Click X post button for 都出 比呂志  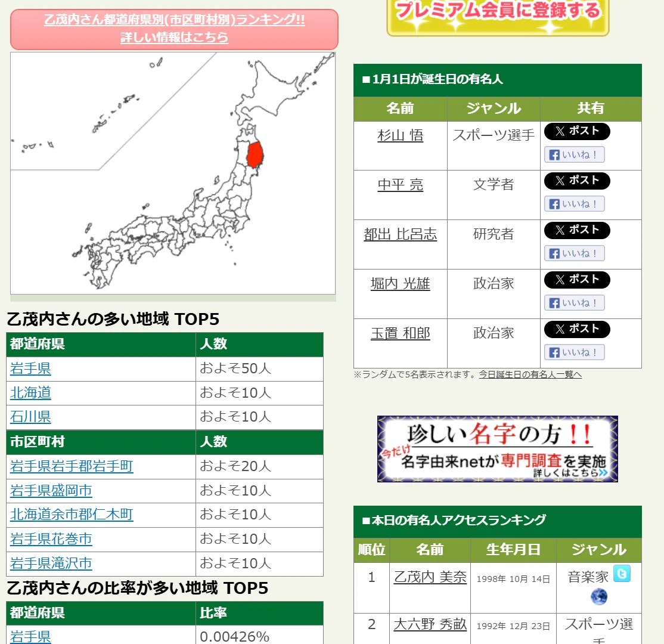pos(577,231)
